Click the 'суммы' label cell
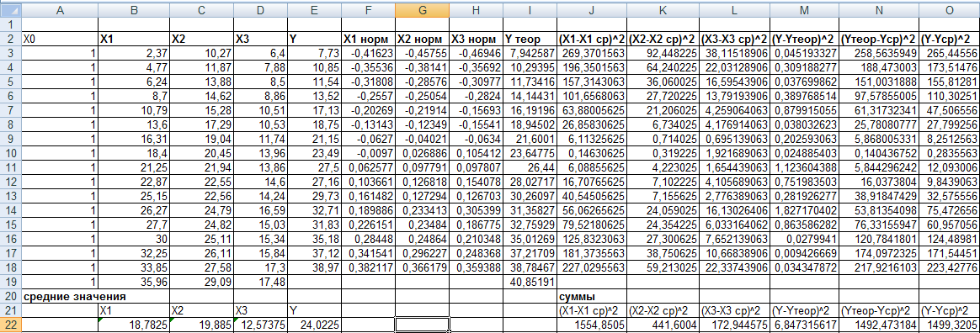 591,296
